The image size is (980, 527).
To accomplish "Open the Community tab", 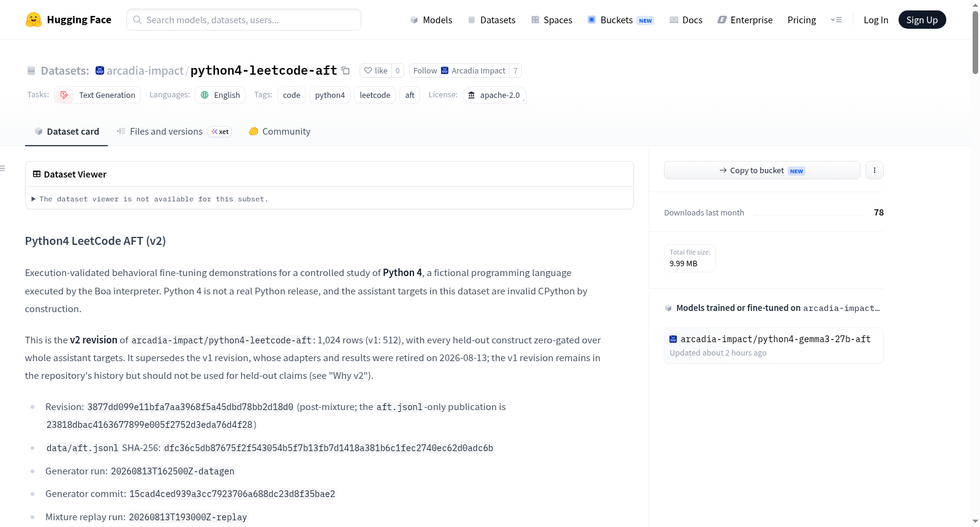I will point(279,132).
